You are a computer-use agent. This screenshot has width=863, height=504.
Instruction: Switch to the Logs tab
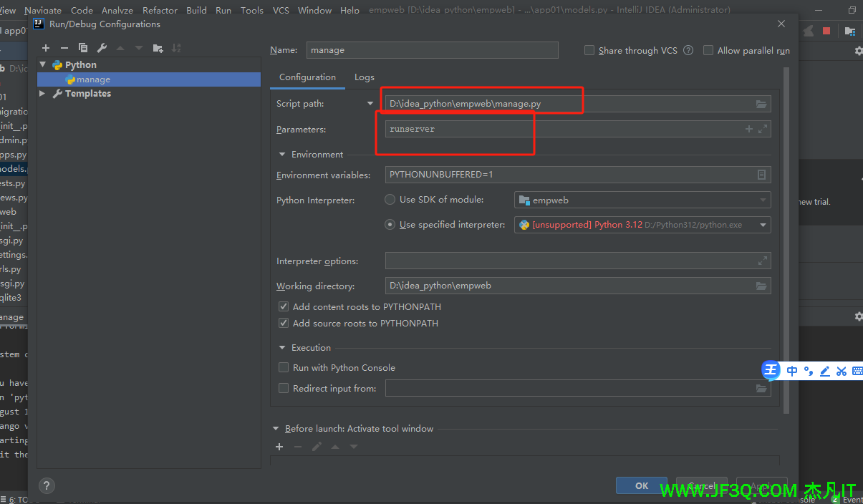(364, 77)
